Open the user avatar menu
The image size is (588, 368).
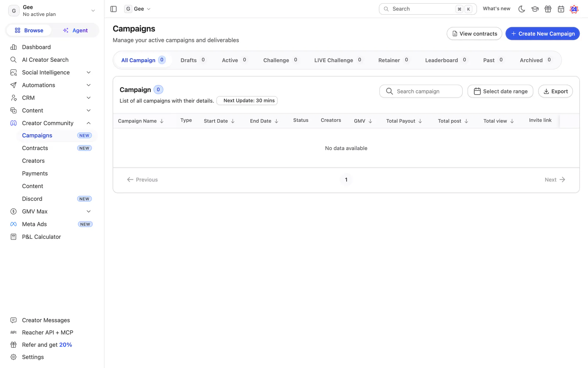pyautogui.click(x=574, y=9)
